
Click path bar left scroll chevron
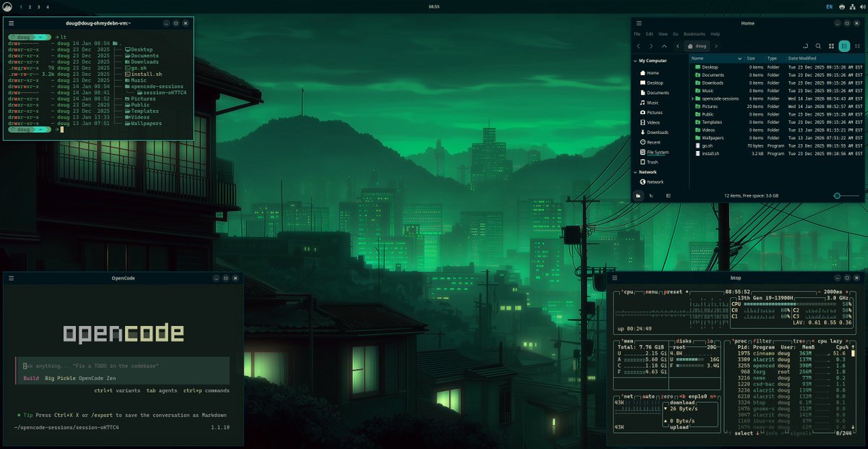(x=678, y=46)
